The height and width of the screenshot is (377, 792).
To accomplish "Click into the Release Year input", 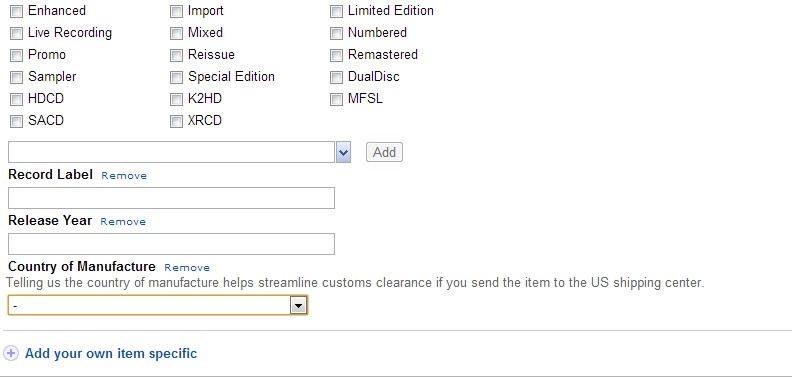I will click(171, 244).
